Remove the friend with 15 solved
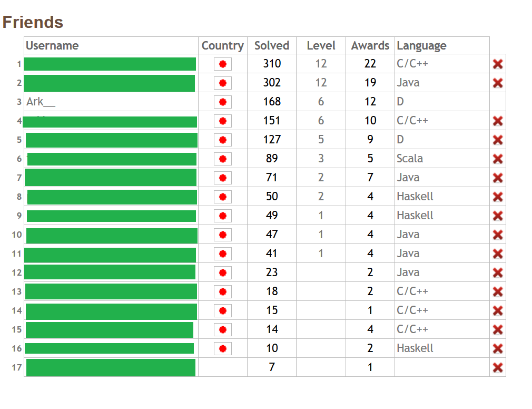 click(497, 311)
